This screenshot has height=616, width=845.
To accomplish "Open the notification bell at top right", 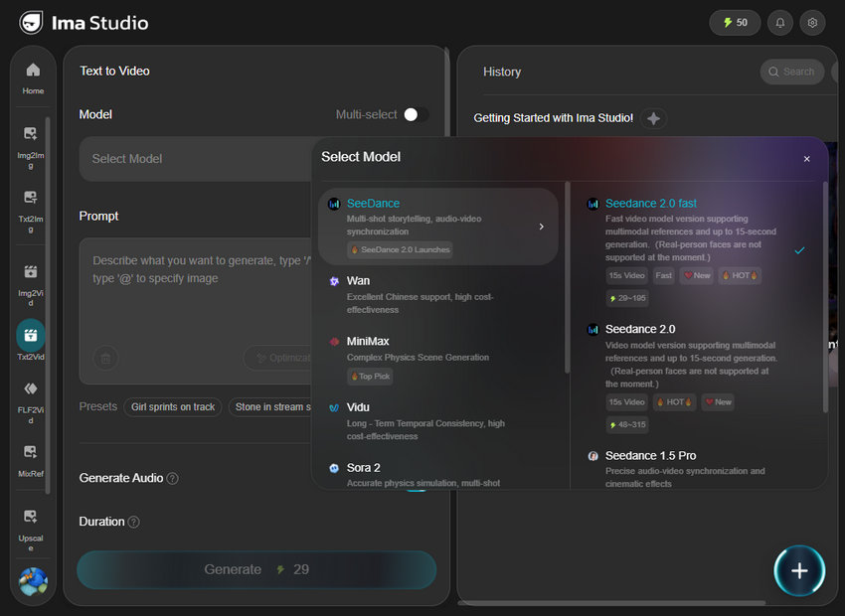I will tap(779, 22).
